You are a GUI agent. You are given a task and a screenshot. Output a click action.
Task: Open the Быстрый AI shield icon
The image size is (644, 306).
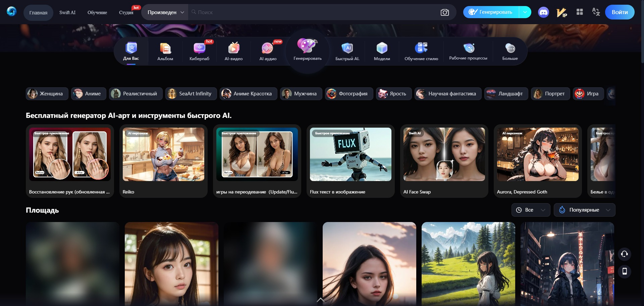347,48
